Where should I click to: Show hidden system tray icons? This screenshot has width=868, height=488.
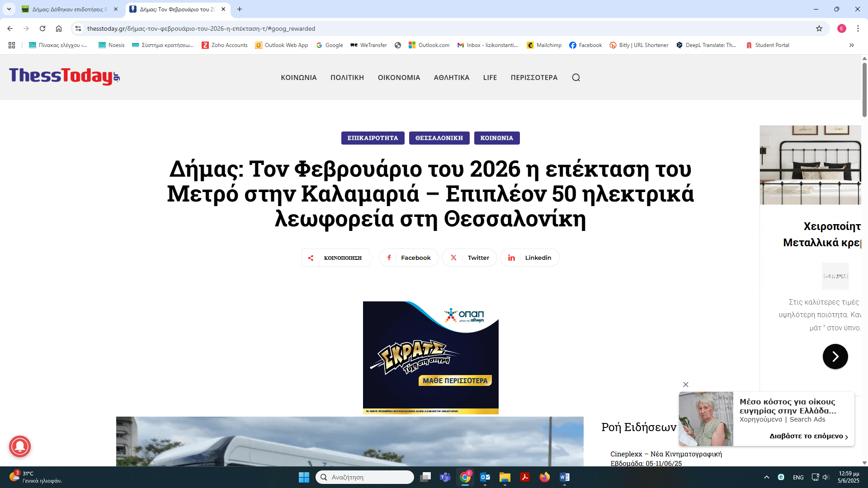click(766, 477)
